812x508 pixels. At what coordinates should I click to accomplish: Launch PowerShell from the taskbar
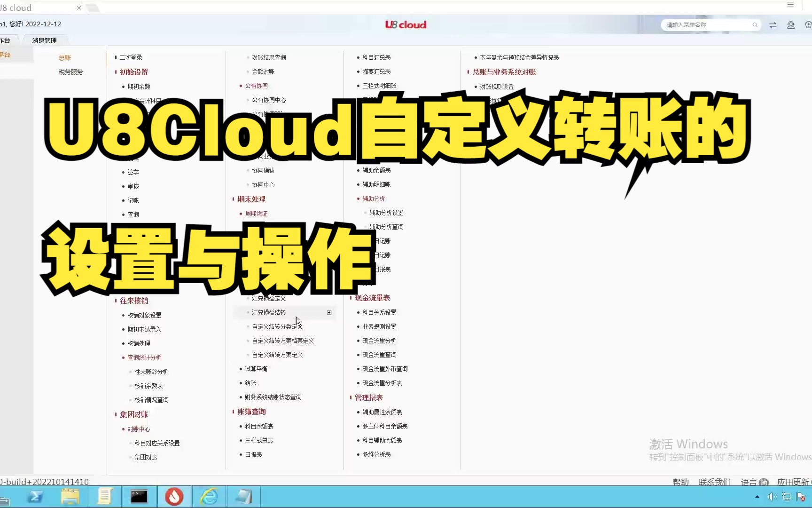point(35,497)
